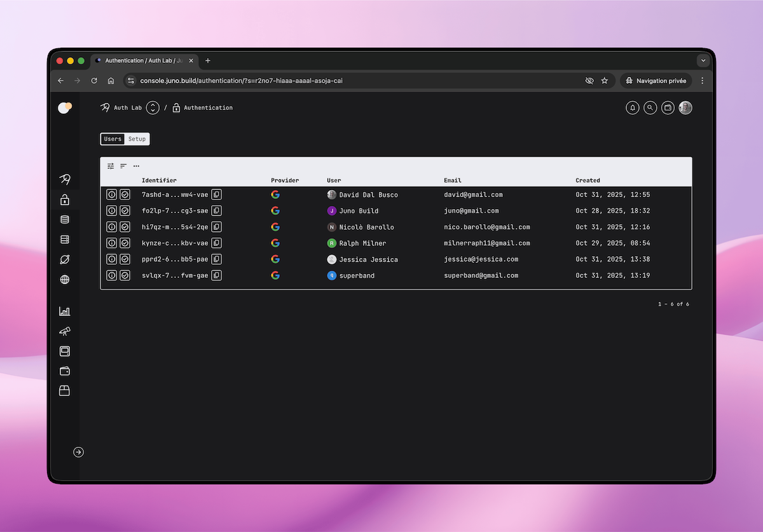Open the notification bell in the header
Viewport: 763px width, 532px height.
[x=632, y=107]
